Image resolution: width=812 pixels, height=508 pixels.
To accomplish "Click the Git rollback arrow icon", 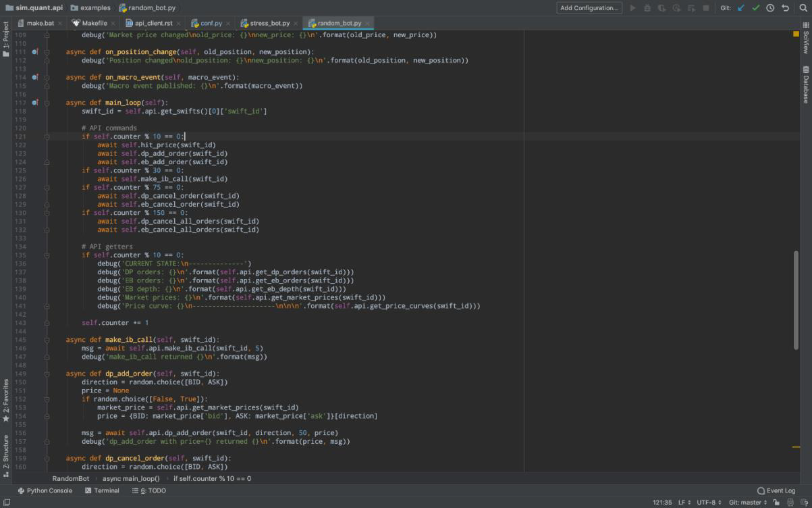I will [785, 8].
